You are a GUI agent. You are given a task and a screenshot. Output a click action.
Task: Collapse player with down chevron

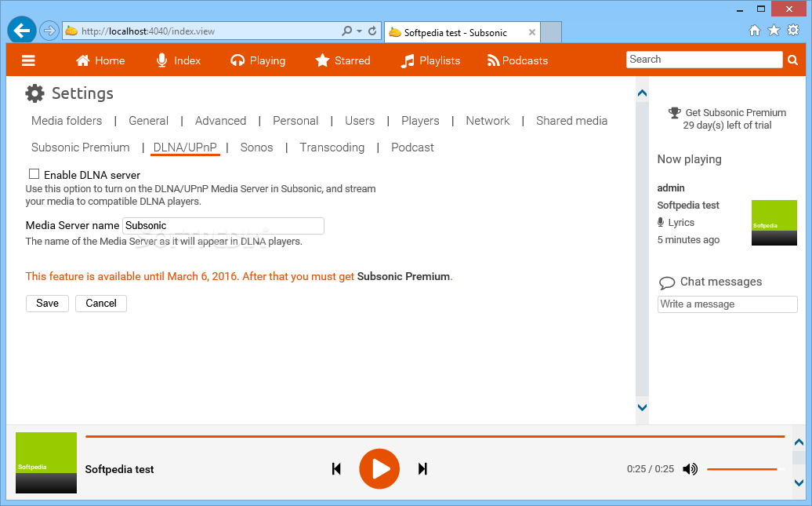[799, 482]
